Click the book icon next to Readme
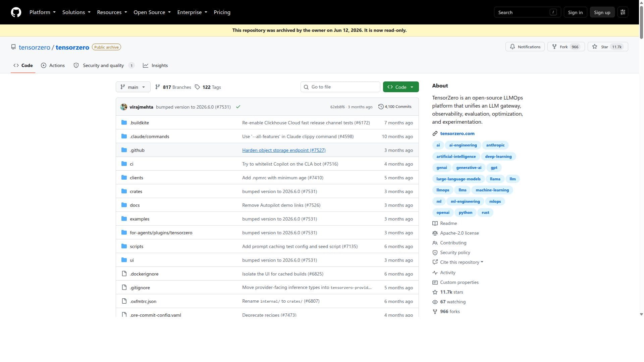 pos(435,224)
